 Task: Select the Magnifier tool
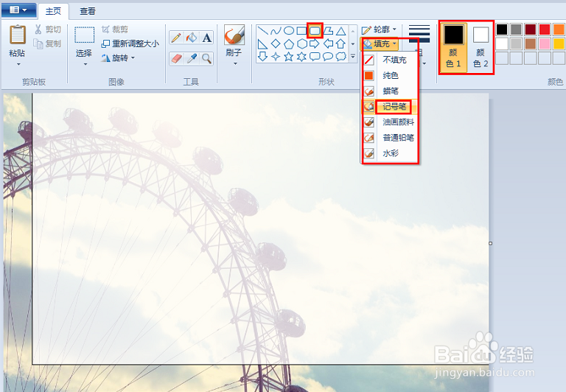click(206, 58)
